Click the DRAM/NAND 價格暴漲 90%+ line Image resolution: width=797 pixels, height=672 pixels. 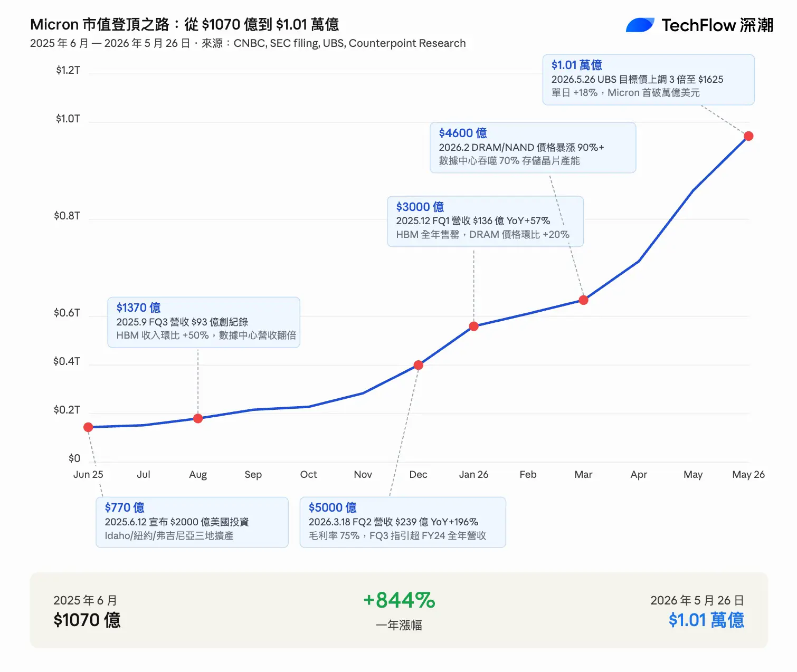click(x=521, y=148)
